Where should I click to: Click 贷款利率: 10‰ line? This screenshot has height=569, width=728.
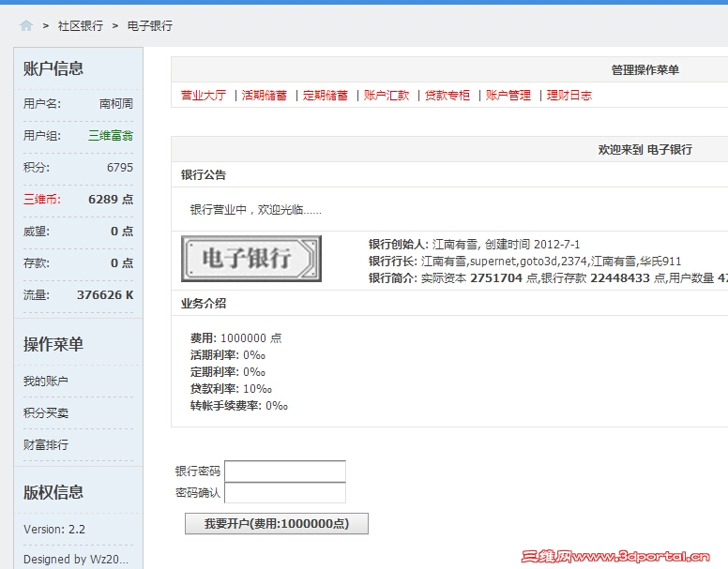tap(231, 389)
